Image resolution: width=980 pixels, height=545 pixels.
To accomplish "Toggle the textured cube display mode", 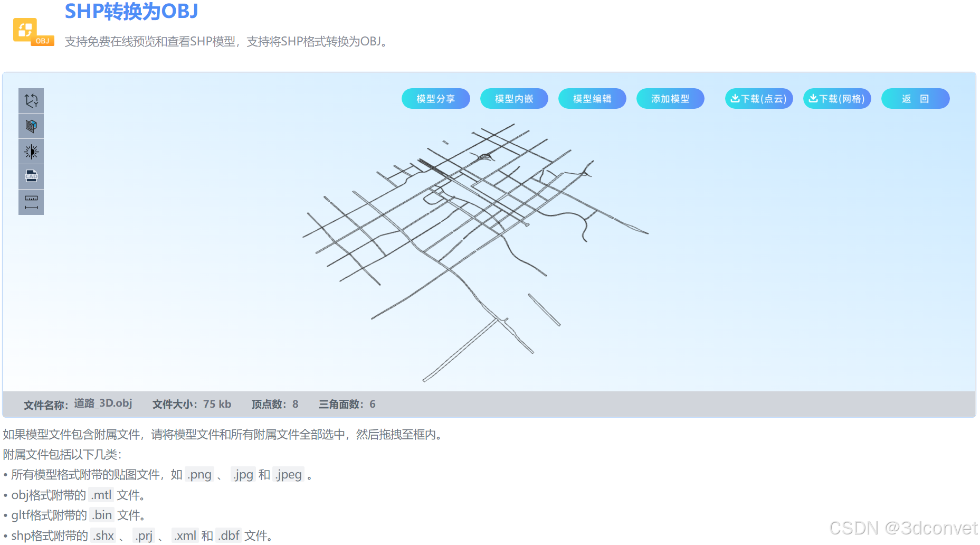I will point(31,126).
